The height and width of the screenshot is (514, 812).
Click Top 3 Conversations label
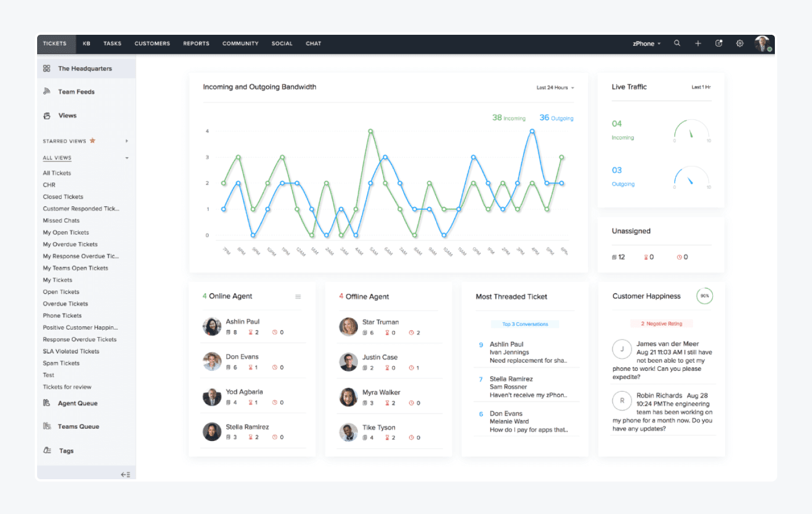coord(525,324)
